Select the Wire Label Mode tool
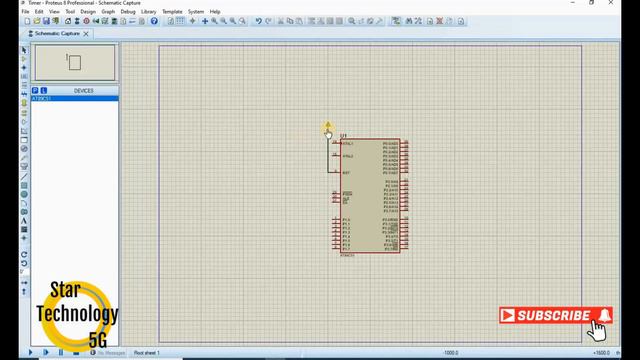 [x=24, y=76]
